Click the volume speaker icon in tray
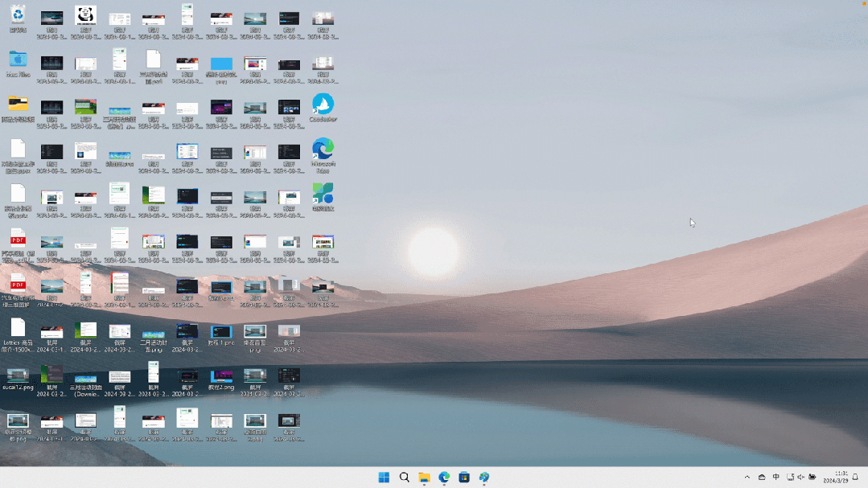This screenshot has height=488, width=868. point(800,478)
